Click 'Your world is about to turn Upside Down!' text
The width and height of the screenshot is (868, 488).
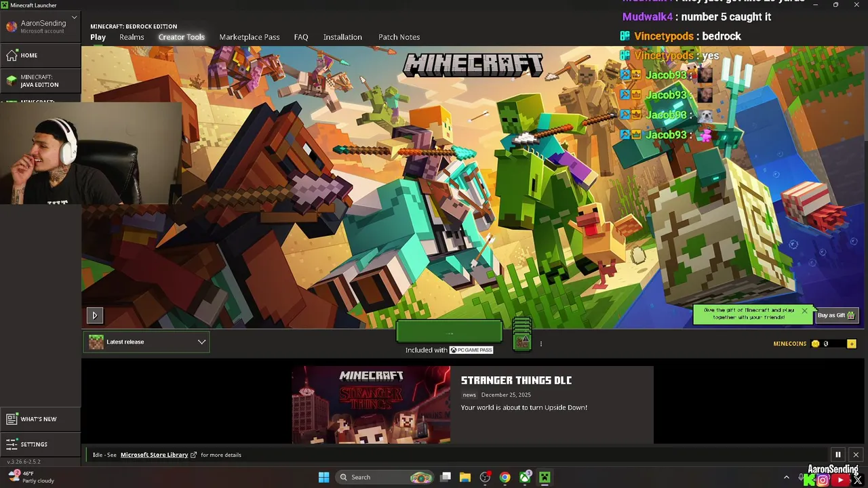pyautogui.click(x=524, y=407)
